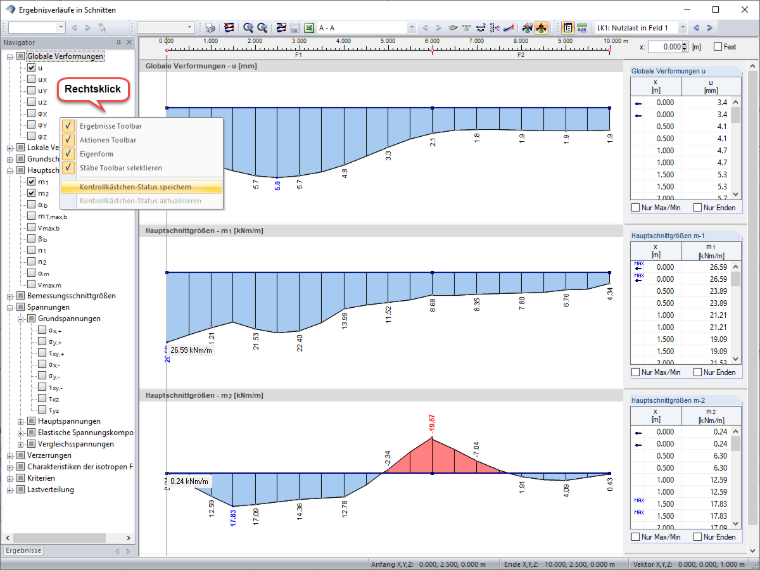Click the grayed pointer select icon in left toolbar

tap(102, 28)
